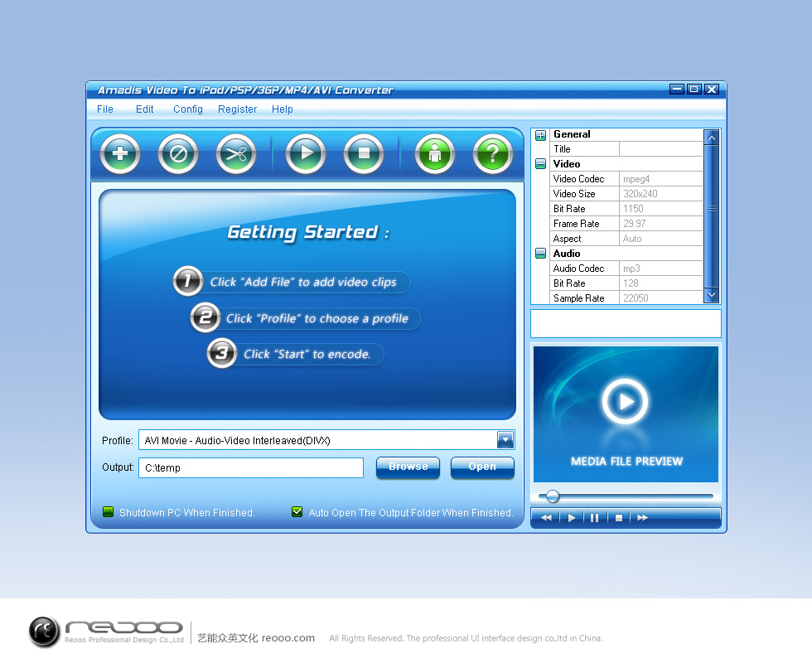Select the Video Codec value mpeg4
This screenshot has height=663, width=812.
(636, 179)
